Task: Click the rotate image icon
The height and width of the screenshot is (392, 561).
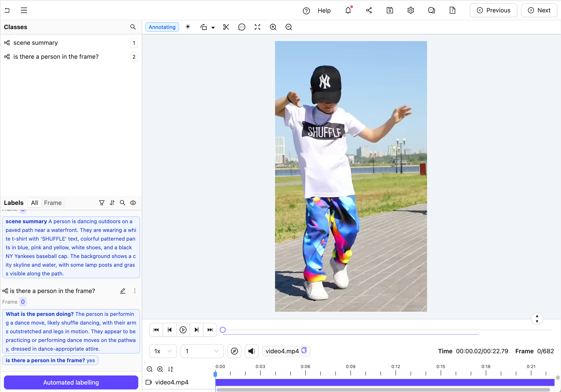Action: pyautogui.click(x=204, y=27)
